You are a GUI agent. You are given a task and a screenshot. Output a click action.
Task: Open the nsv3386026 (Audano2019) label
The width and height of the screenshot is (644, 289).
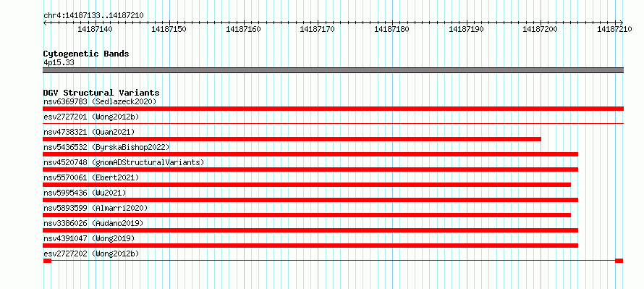point(93,223)
